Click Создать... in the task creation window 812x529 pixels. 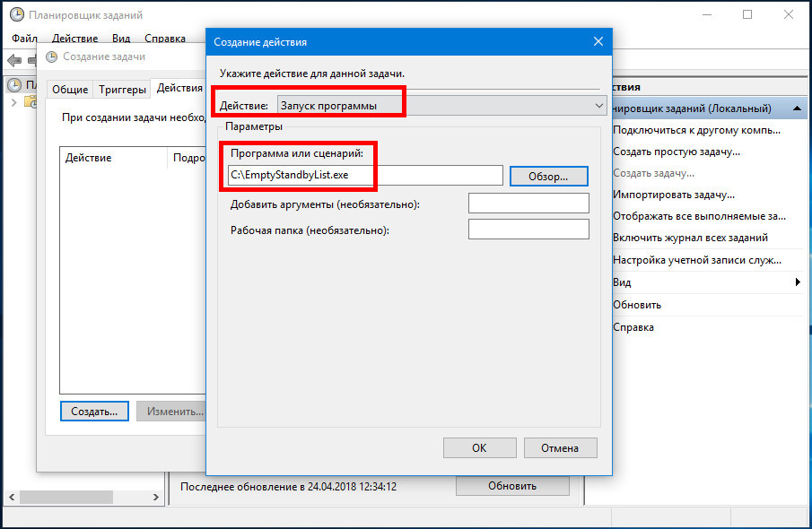click(94, 411)
